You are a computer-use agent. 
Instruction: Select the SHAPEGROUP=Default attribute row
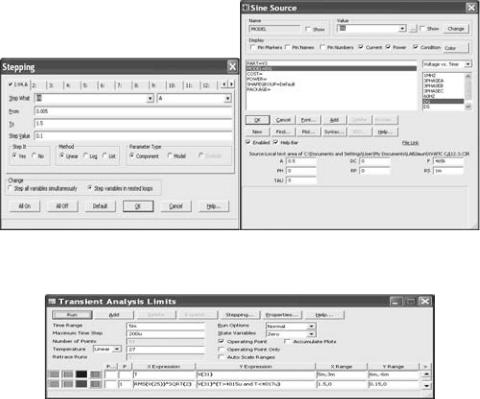[x=270, y=84]
